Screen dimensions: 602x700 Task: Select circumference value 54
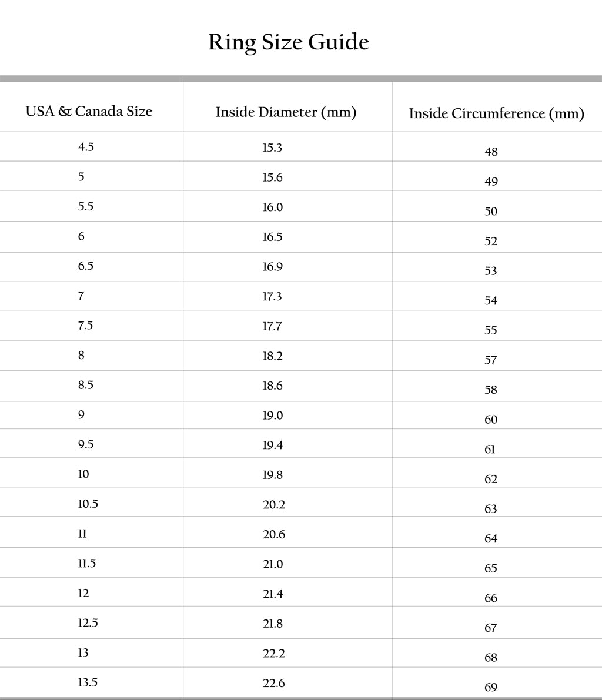pyautogui.click(x=491, y=301)
